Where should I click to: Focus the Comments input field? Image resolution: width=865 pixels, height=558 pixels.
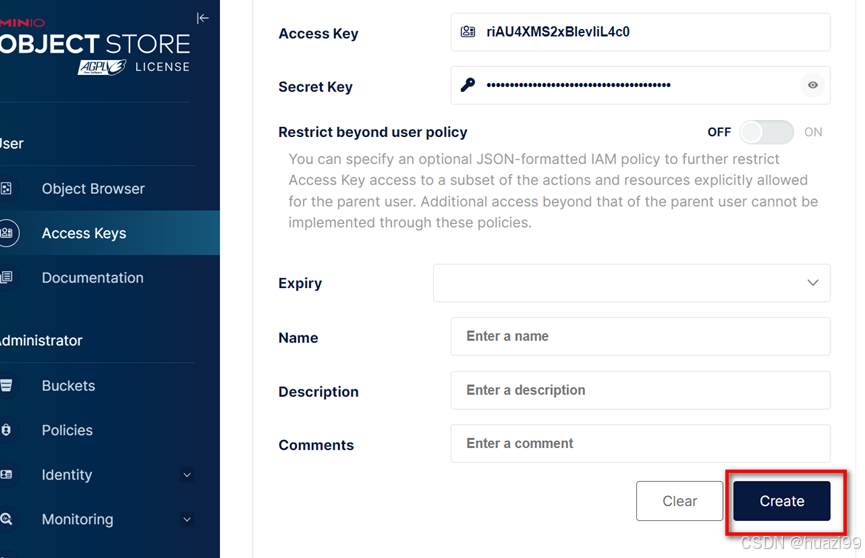click(x=640, y=444)
